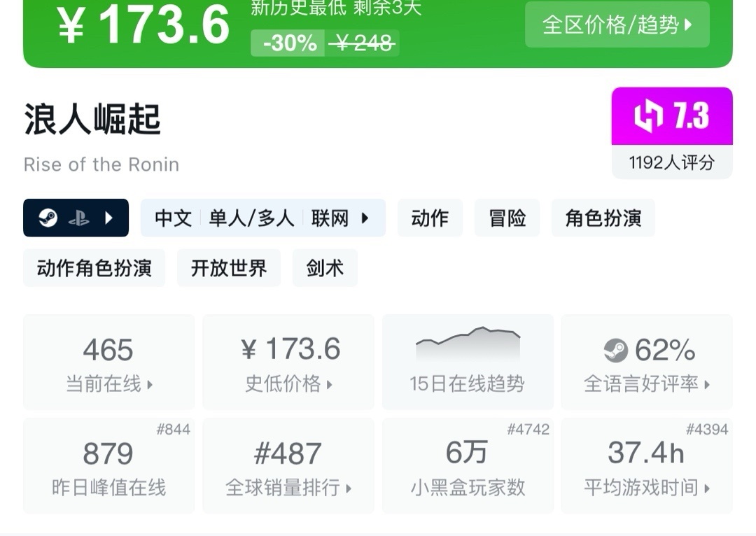This screenshot has width=756, height=536.
Task: Expand the 中文 单人/多人 联网 details arrow
Action: (365, 218)
